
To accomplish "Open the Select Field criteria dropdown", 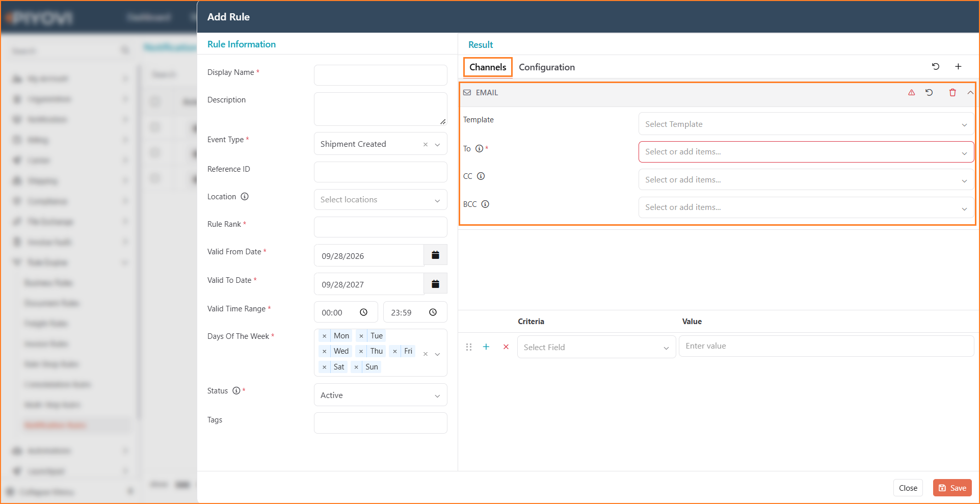I will pos(596,347).
